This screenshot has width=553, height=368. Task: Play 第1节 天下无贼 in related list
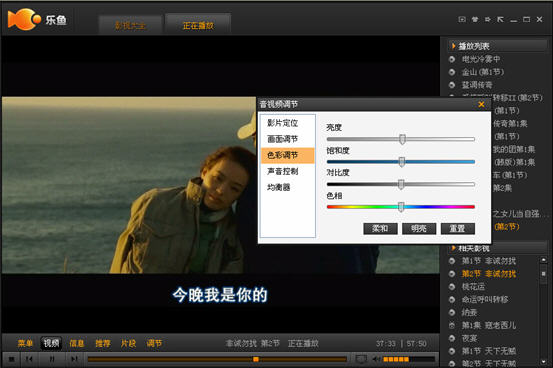click(x=489, y=351)
